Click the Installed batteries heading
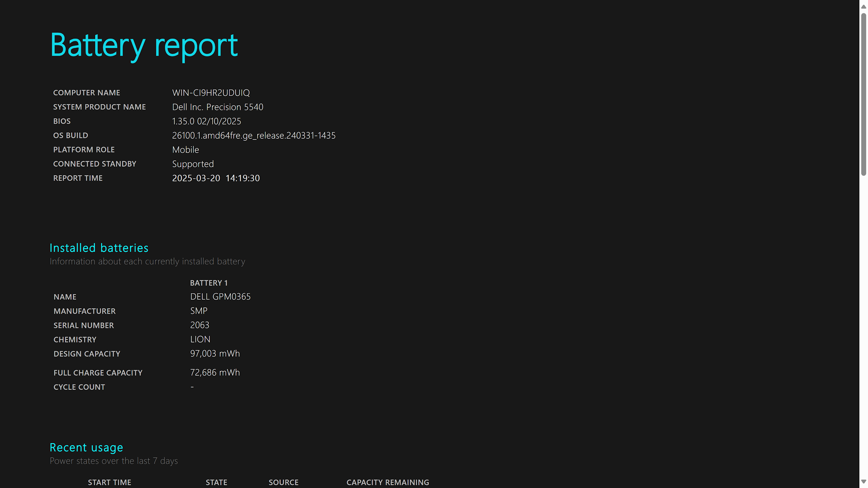The height and width of the screenshot is (488, 868). [99, 248]
